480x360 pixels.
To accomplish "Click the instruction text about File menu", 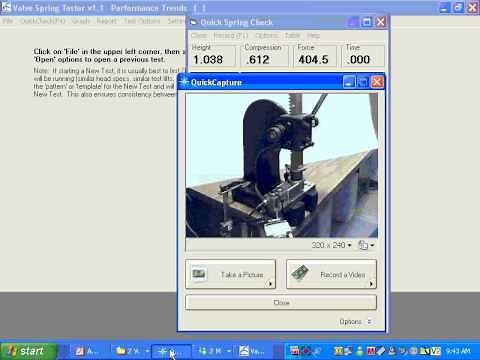I will (x=109, y=55).
